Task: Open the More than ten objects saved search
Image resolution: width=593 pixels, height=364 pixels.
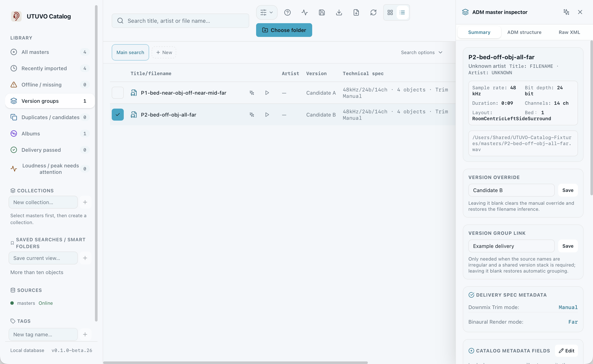Action: [37, 272]
